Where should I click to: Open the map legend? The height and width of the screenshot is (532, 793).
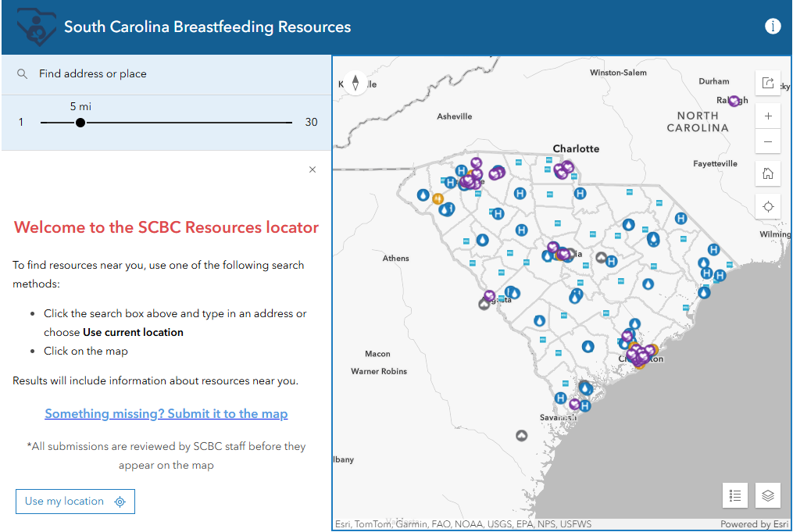[734, 495]
